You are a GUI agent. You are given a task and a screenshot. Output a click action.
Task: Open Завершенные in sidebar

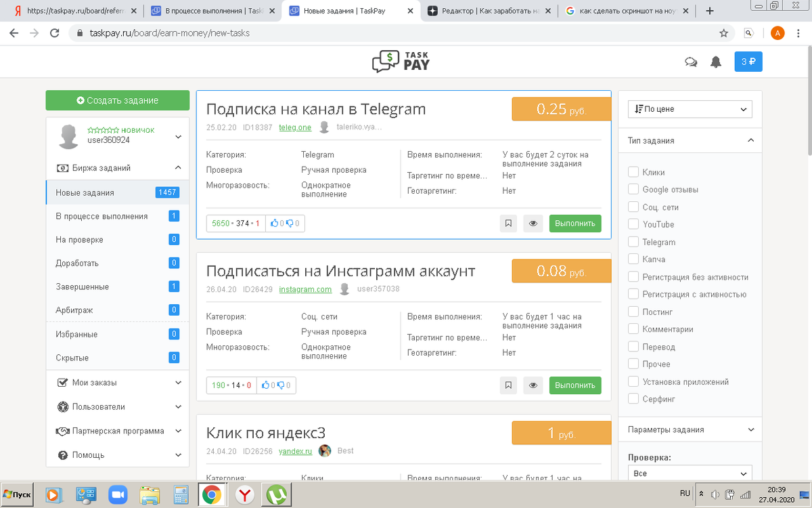click(x=118, y=287)
